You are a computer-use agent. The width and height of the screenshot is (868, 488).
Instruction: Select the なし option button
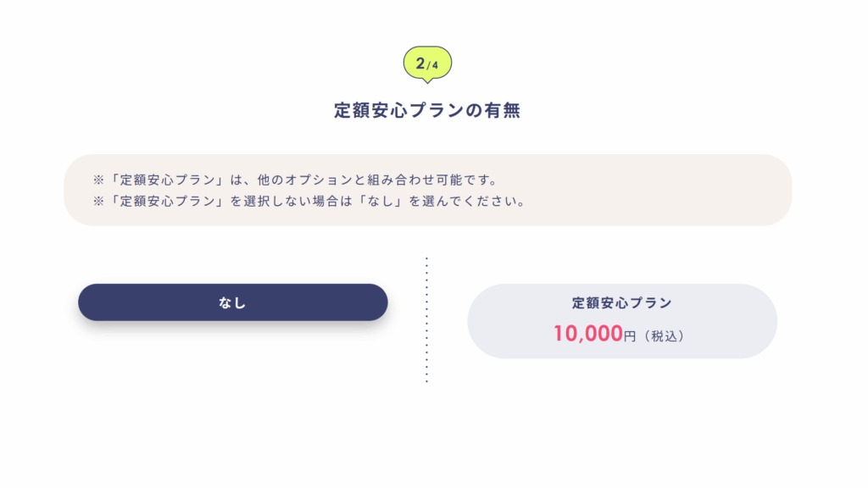click(232, 302)
